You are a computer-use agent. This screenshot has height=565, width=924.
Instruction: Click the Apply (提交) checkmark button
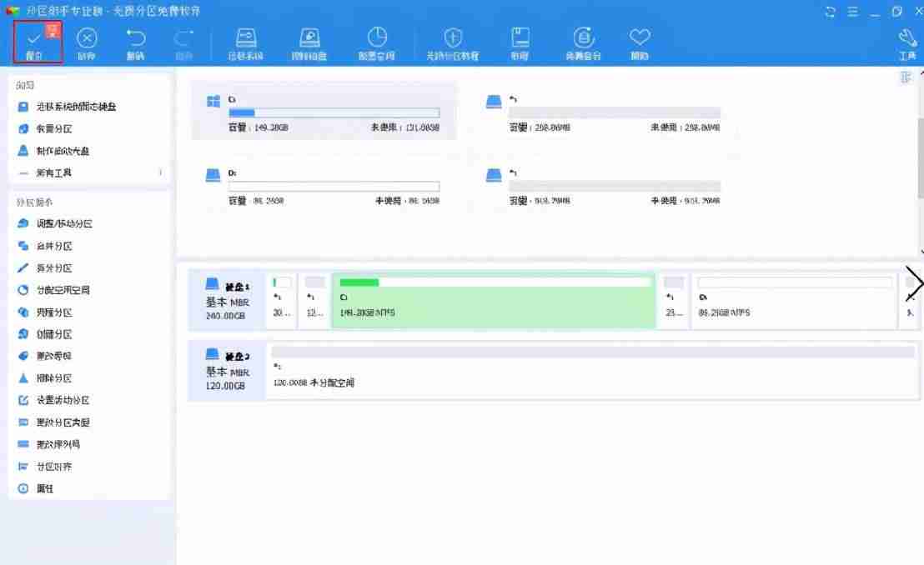tap(38, 42)
